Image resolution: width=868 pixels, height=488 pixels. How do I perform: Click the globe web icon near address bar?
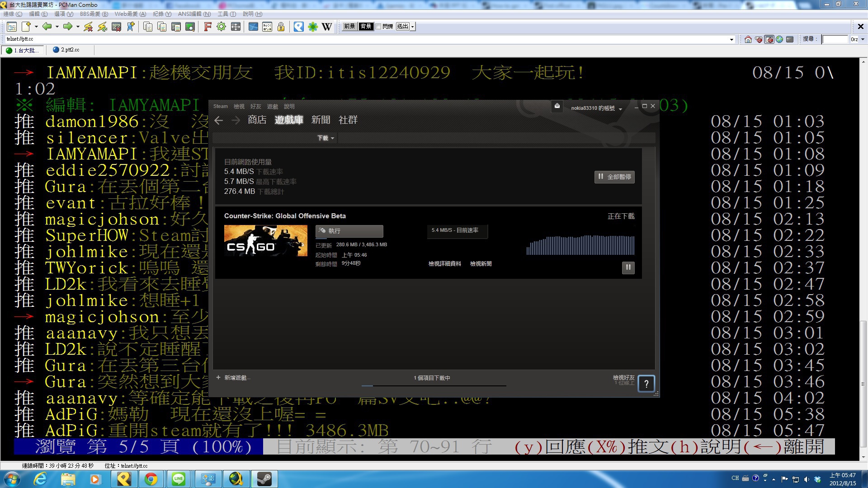click(779, 39)
